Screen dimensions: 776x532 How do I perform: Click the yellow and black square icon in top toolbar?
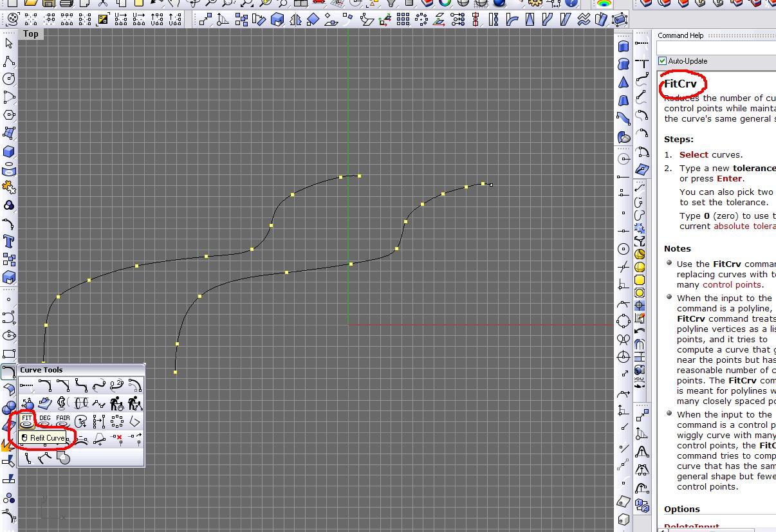pos(103,20)
